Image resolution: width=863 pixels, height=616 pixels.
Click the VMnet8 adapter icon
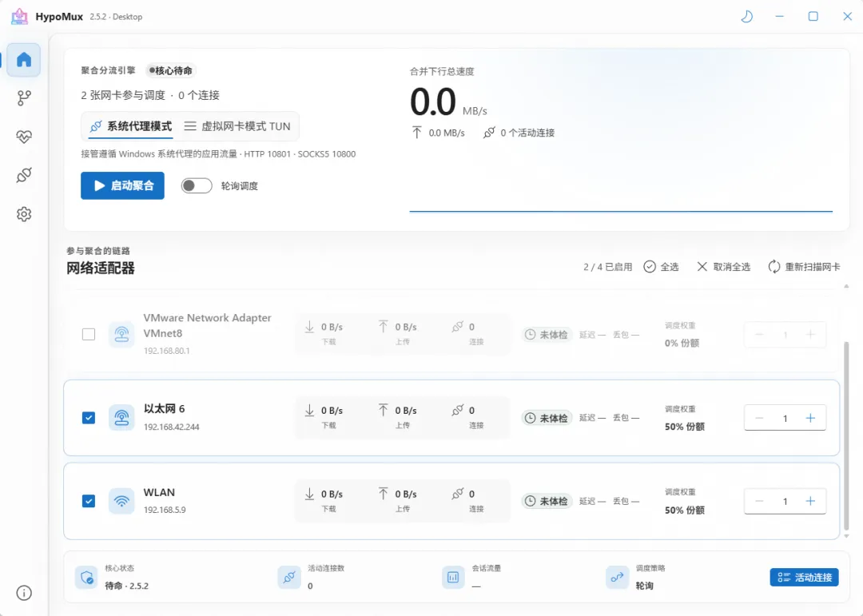(121, 334)
